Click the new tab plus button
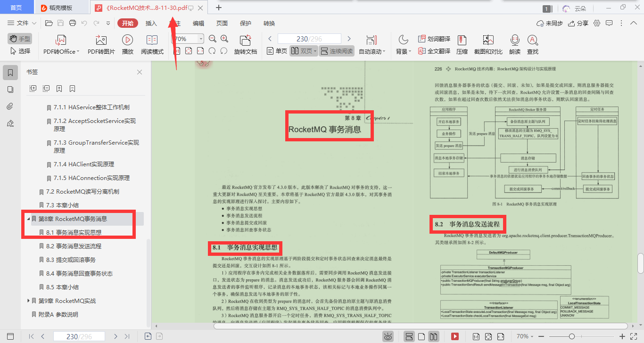Image resolution: width=644 pixels, height=343 pixels. tap(218, 8)
